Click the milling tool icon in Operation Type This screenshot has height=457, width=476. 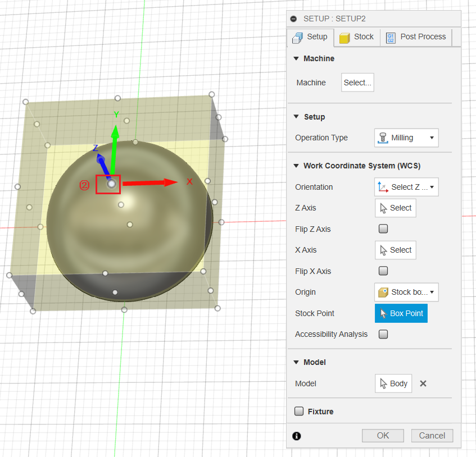(383, 138)
